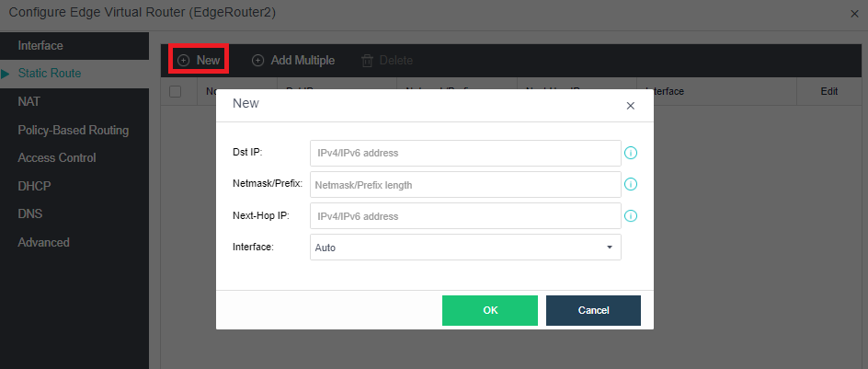This screenshot has height=369, width=868.
Task: Click the Dst IP input field
Action: (465, 153)
